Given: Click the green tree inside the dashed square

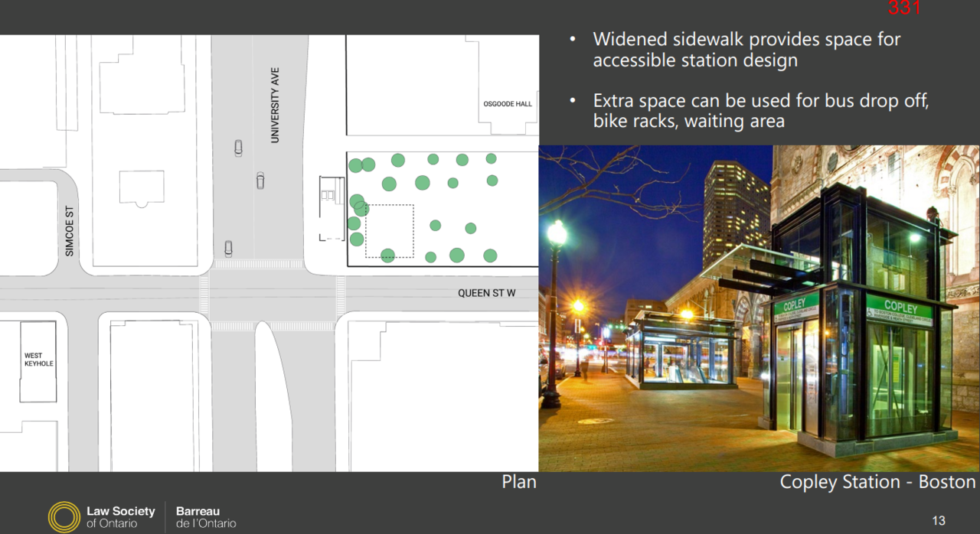Looking at the screenshot, I should point(387,255).
